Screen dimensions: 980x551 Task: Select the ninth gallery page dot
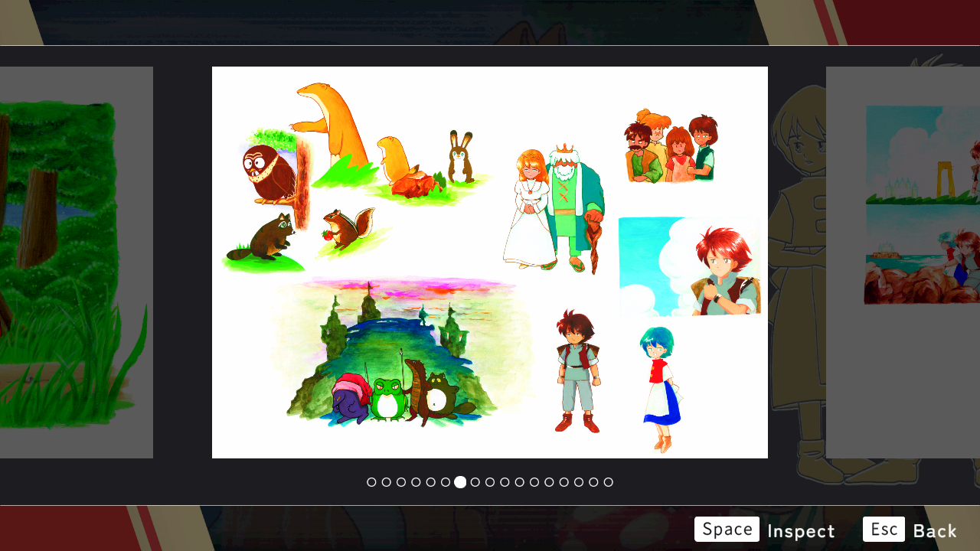click(x=490, y=482)
